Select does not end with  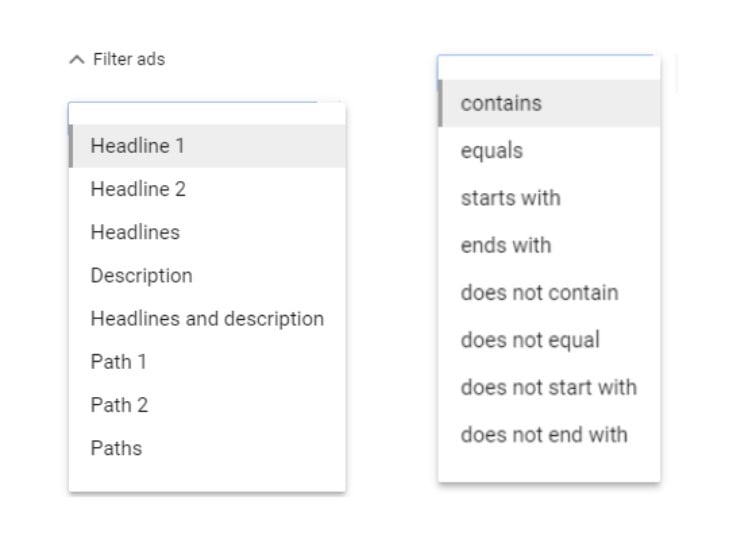pos(549,434)
